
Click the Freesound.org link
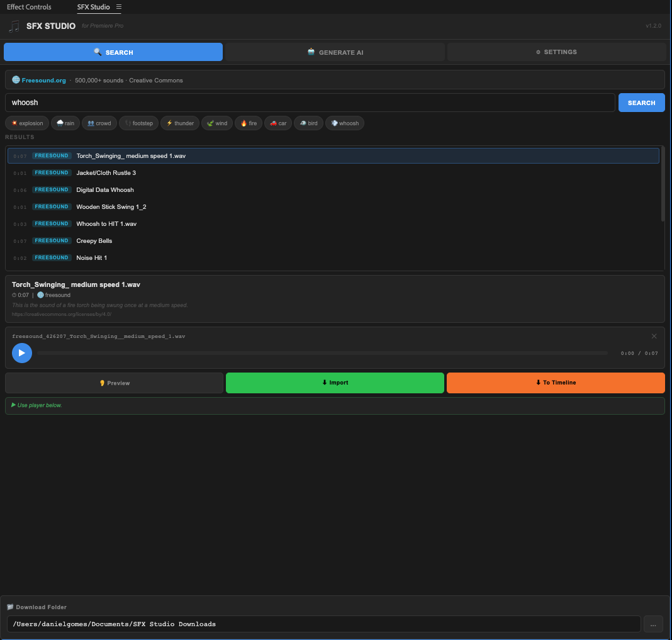tap(43, 80)
